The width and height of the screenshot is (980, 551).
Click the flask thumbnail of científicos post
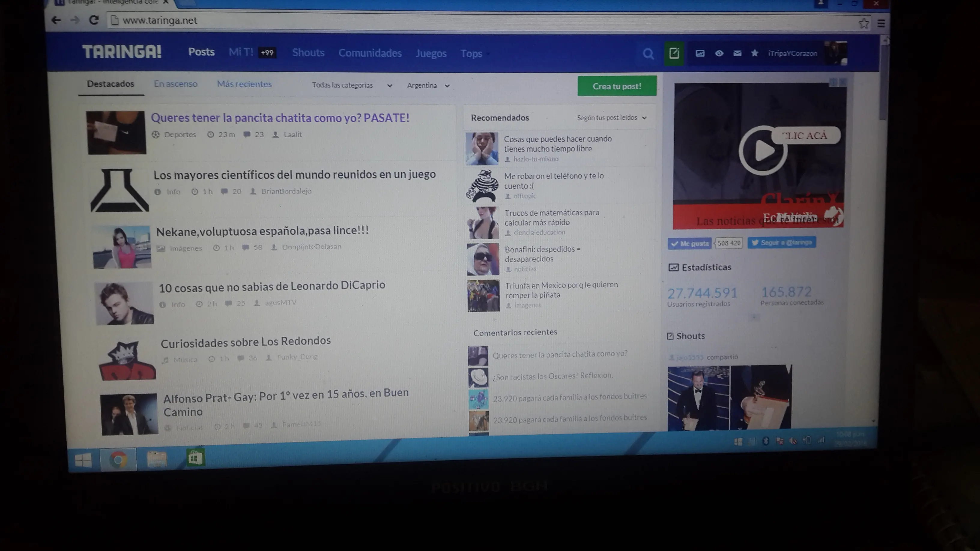(119, 190)
